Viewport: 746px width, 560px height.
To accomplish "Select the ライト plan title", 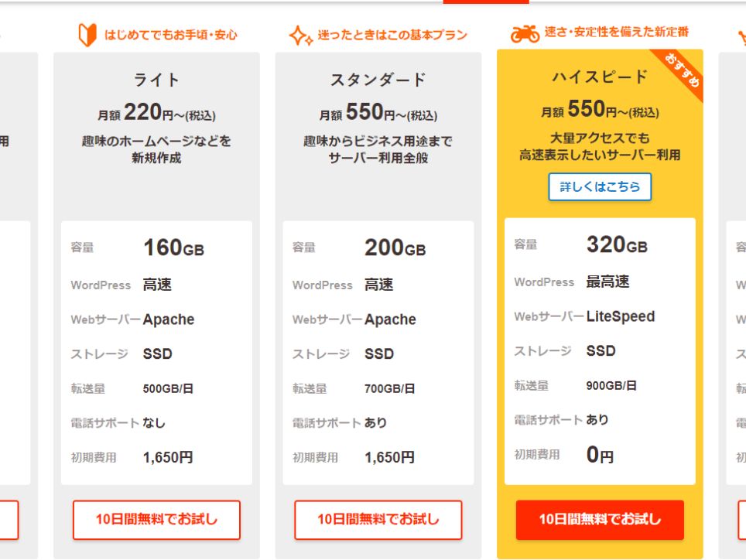I will tap(156, 80).
